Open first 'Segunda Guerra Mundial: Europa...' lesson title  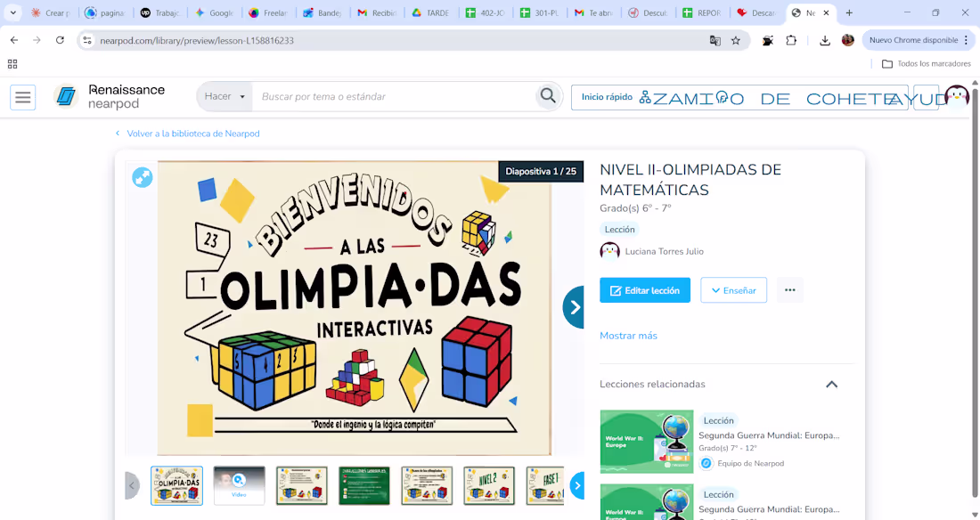[769, 435]
